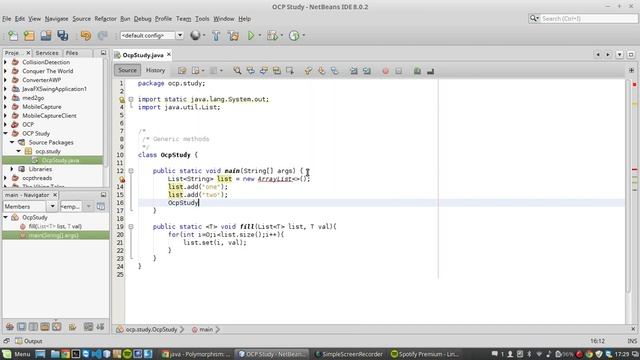Collapse the main method fold at line 12
Image resolution: width=640 pixels, height=360 pixels.
click(131, 171)
